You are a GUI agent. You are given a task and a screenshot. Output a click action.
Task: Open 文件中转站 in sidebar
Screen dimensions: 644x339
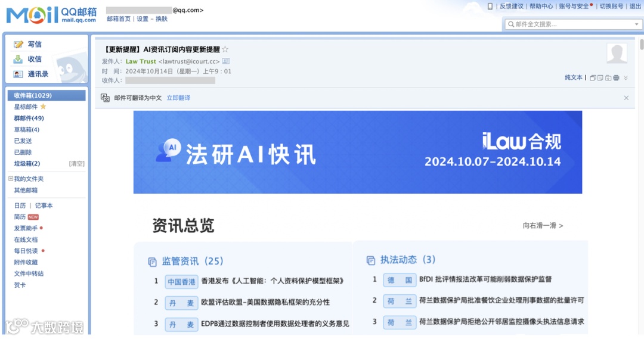pos(29,273)
